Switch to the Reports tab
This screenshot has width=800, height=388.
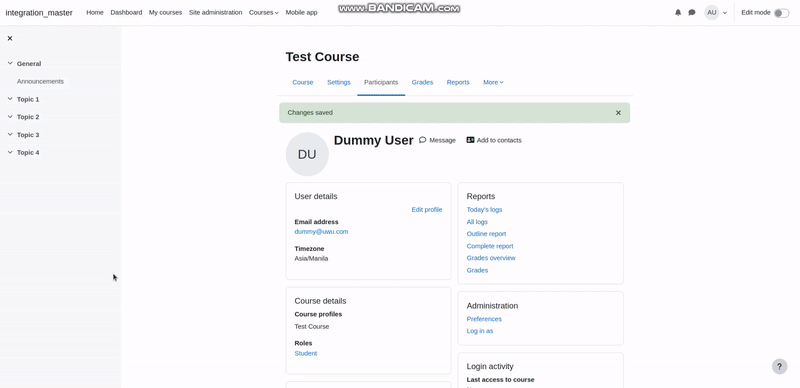tap(458, 82)
